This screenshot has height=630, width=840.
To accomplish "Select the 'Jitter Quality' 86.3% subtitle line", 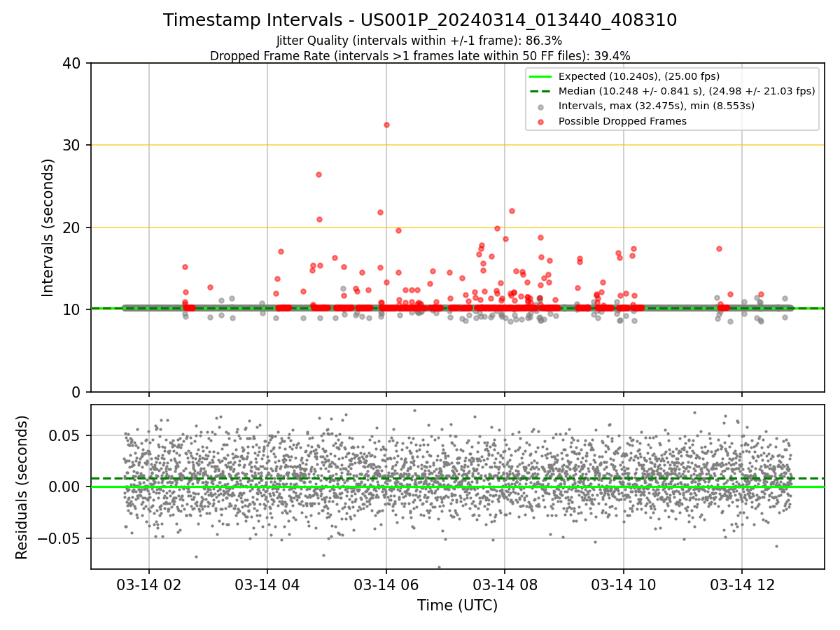I will click(420, 41).
